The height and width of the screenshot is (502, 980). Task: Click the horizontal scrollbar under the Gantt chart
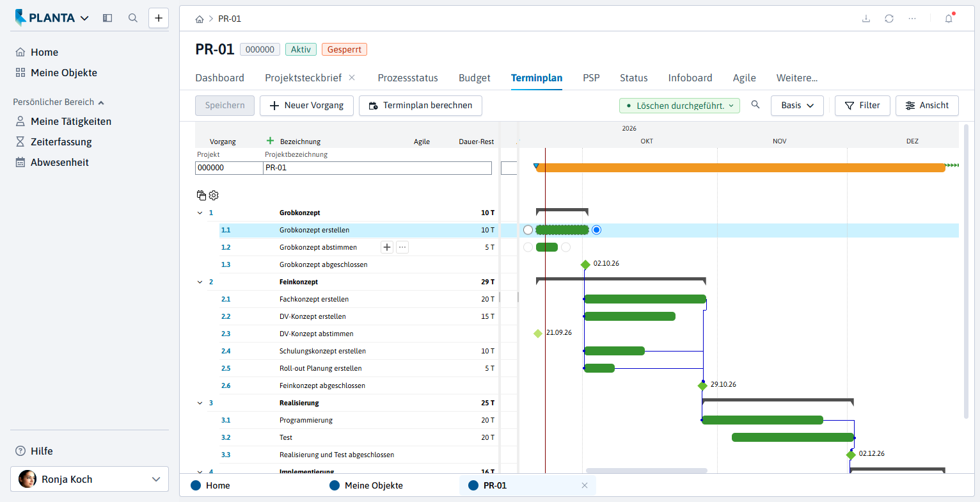click(647, 471)
